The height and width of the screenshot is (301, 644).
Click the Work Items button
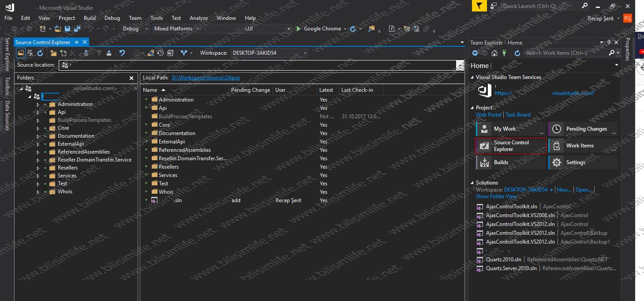583,146
